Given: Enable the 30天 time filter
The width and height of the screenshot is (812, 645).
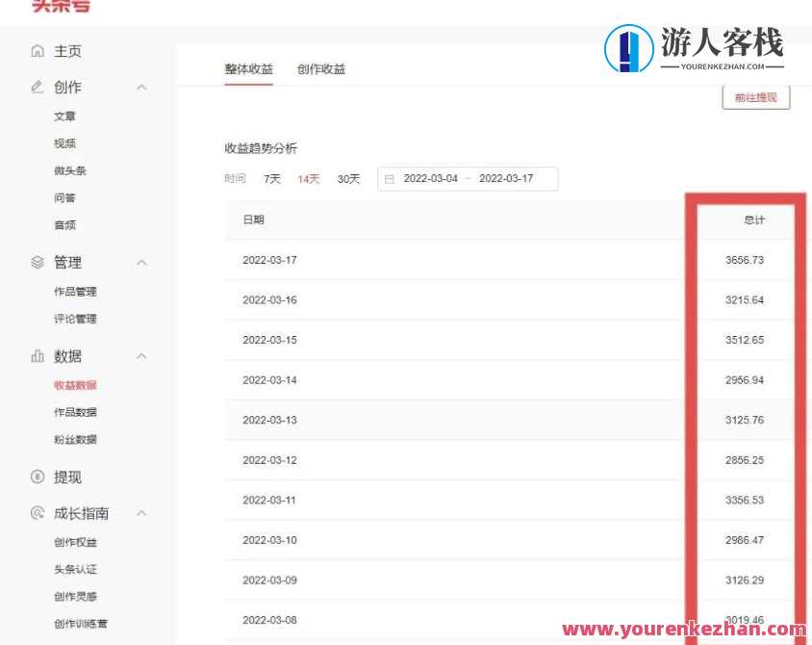Looking at the screenshot, I should (x=348, y=178).
